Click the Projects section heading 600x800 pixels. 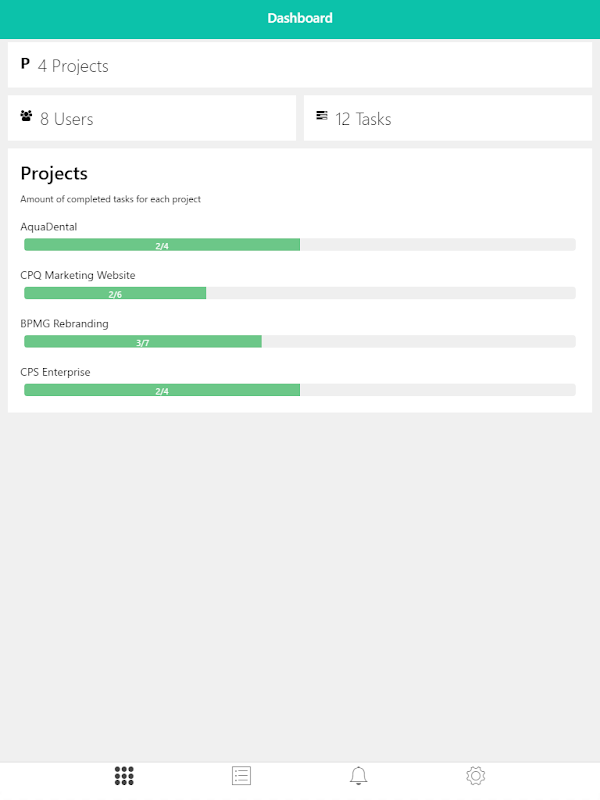54,174
